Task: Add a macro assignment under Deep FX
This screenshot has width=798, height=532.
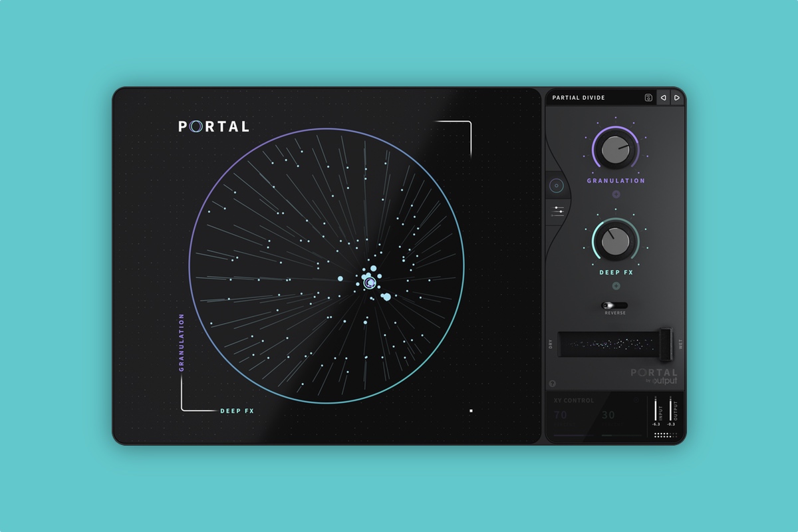Action: [x=616, y=286]
